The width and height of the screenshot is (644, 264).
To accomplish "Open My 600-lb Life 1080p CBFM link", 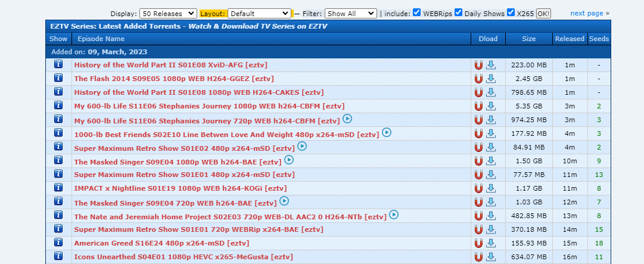I will coord(210,106).
